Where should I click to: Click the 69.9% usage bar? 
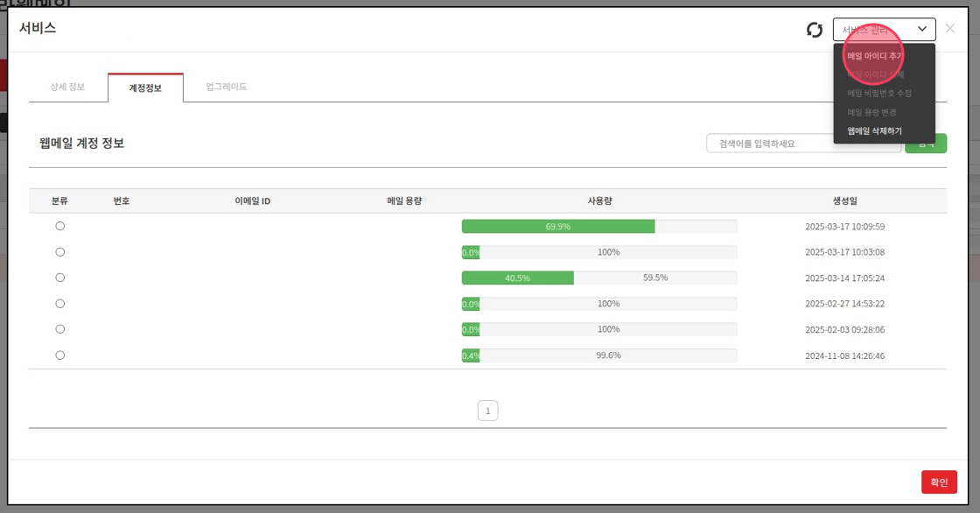coord(558,227)
